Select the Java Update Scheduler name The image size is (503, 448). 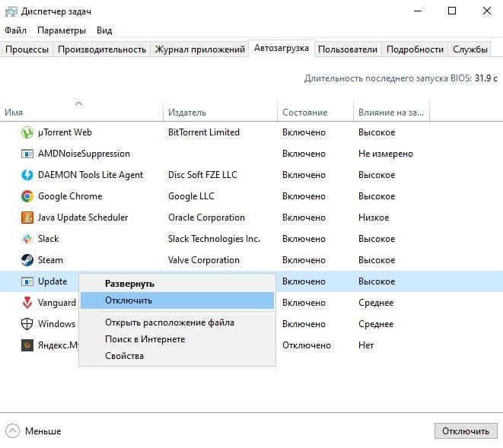point(83,218)
